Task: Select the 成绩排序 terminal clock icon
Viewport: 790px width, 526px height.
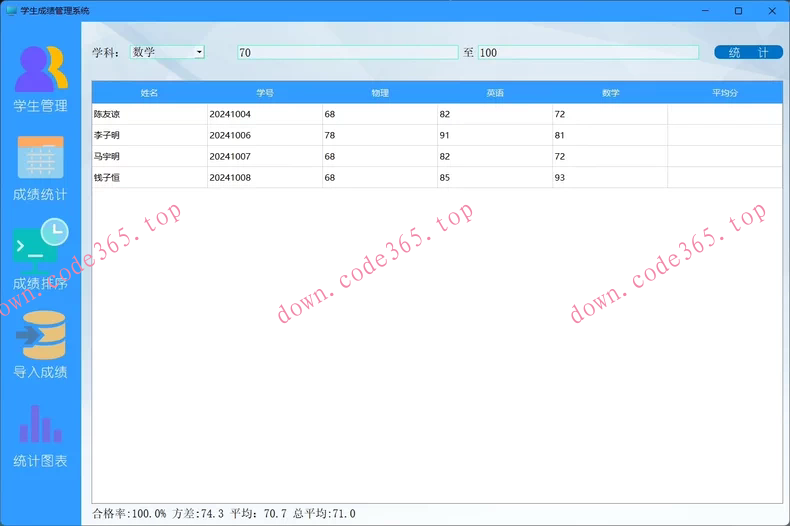Action: (x=40, y=244)
